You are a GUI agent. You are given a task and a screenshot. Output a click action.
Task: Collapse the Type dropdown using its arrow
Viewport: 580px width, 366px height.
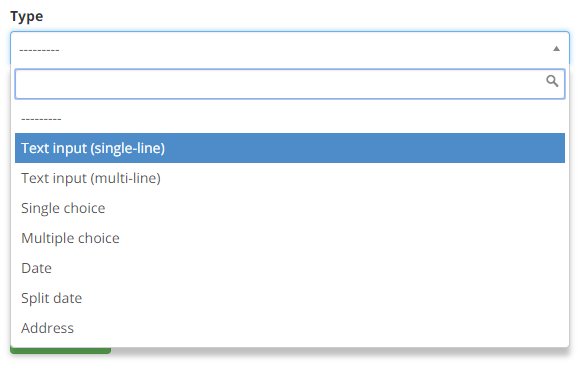(556, 48)
